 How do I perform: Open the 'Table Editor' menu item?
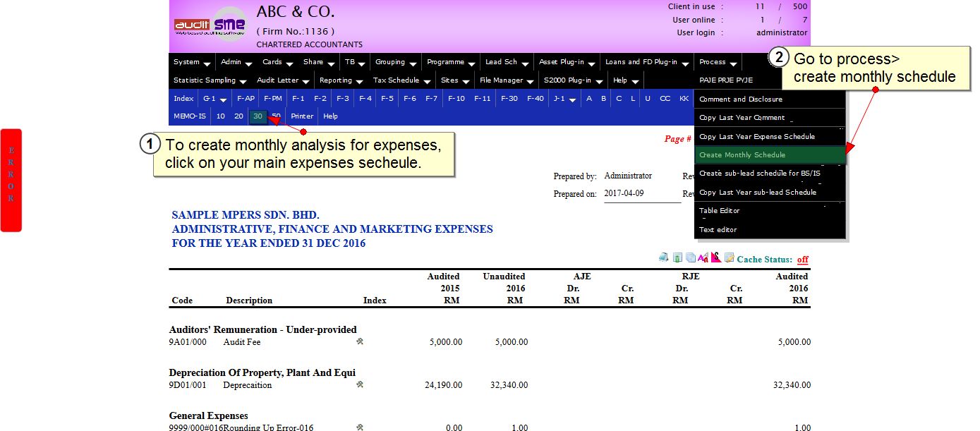coord(719,211)
